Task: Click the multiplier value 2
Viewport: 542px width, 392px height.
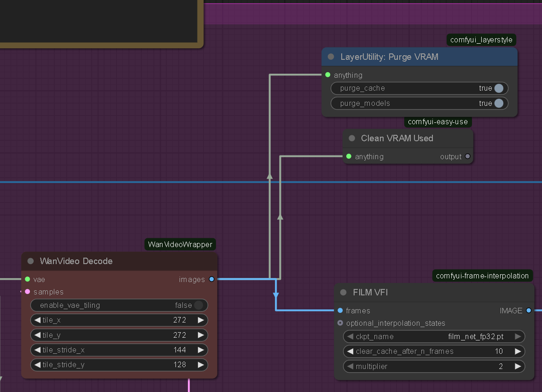Action: pos(501,366)
